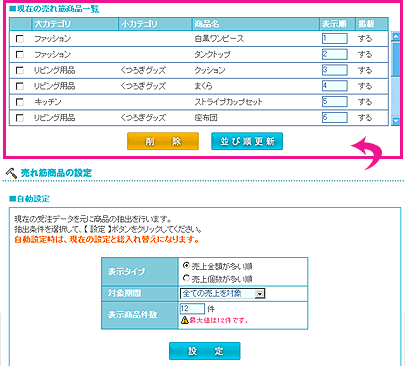
Task: Click the orange 自動設定時は warning text
Action: point(107,239)
